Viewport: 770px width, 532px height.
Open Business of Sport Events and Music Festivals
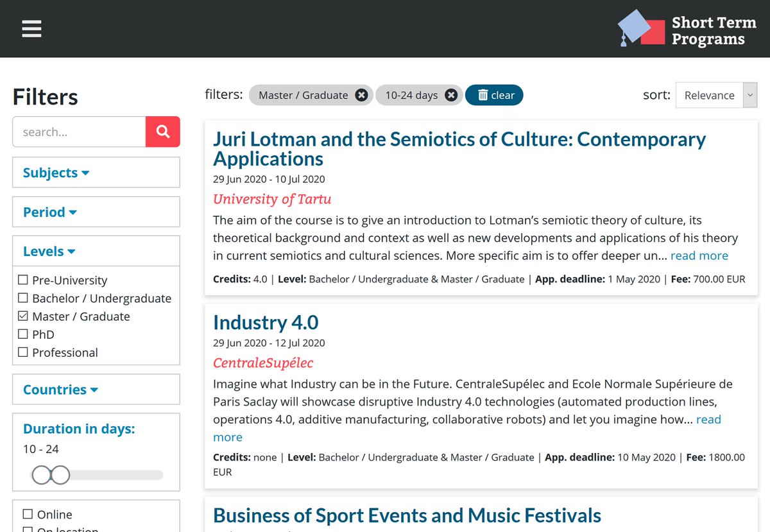(407, 515)
